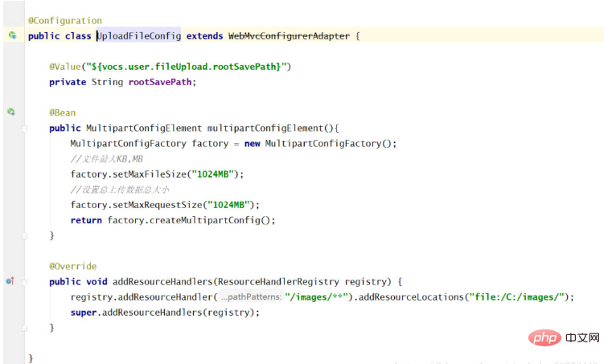Click the @Bean annotation text
The image size is (608, 364).
63,112
